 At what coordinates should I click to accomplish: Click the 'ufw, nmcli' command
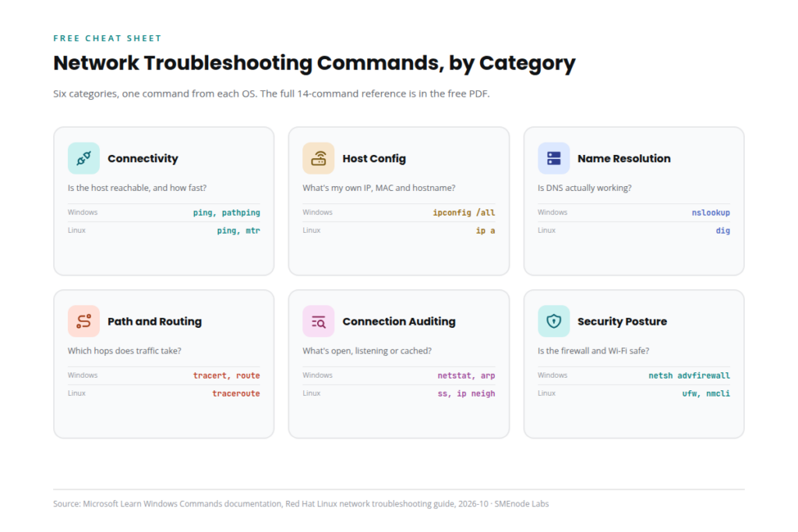coord(706,393)
